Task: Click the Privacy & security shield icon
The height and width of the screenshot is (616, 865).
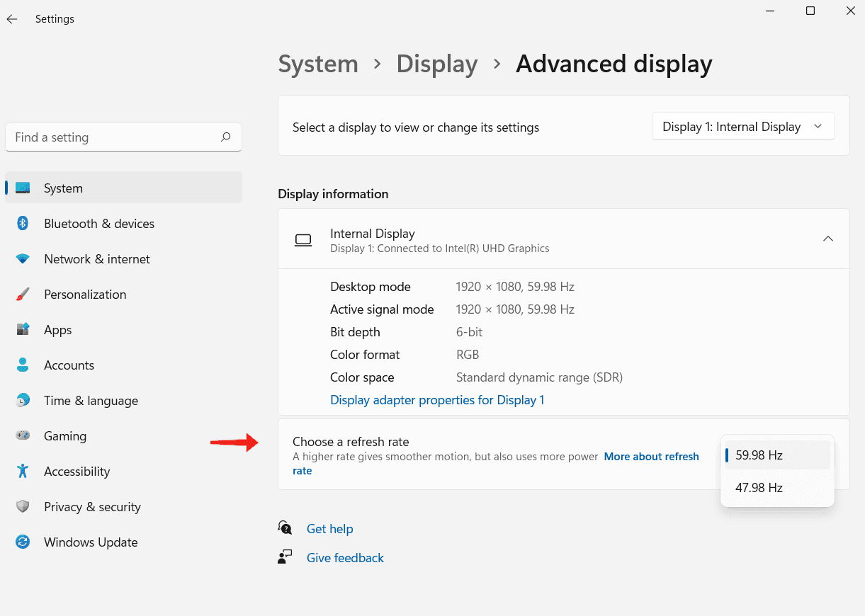Action: point(23,507)
